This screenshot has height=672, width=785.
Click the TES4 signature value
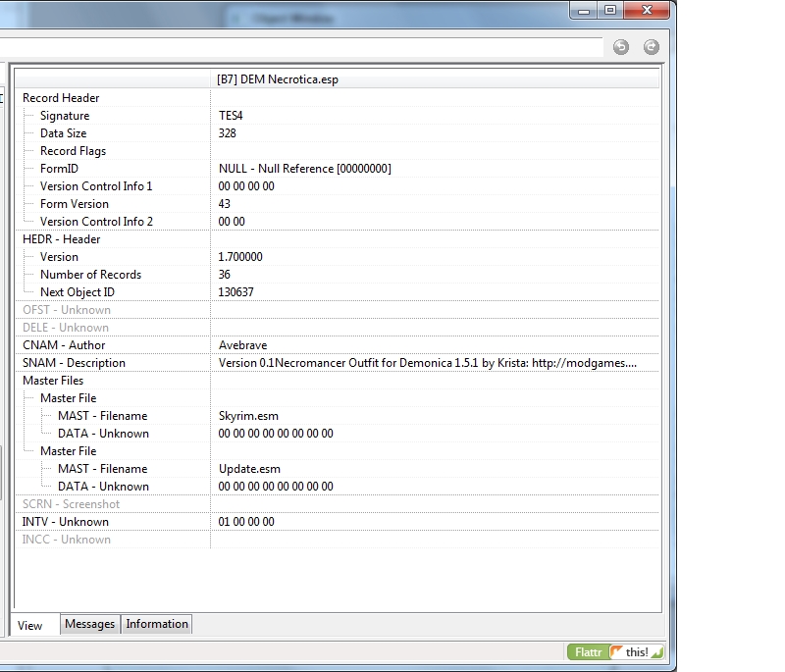click(x=231, y=116)
